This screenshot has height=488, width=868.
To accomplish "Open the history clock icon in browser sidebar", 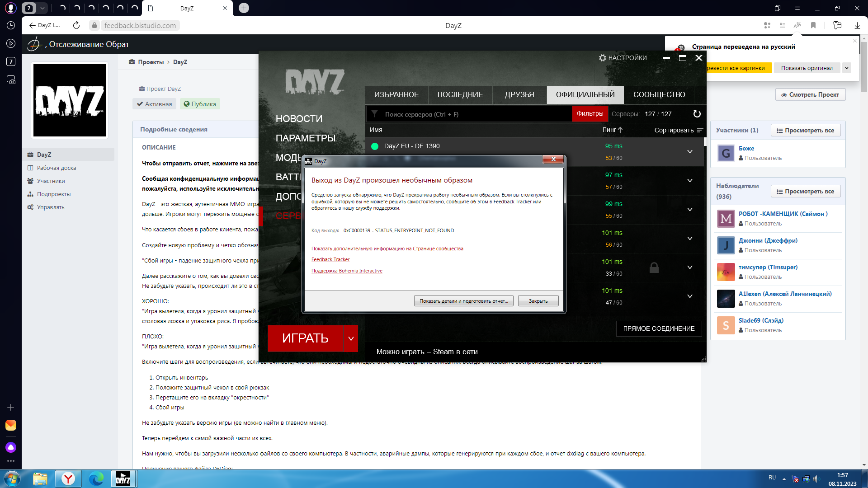I will point(11,26).
